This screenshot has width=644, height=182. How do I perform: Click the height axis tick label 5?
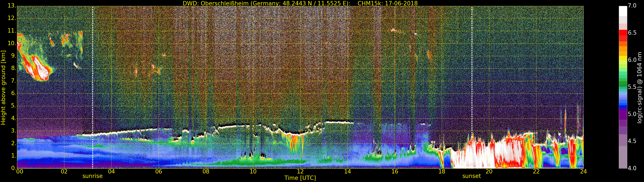(x=13, y=106)
